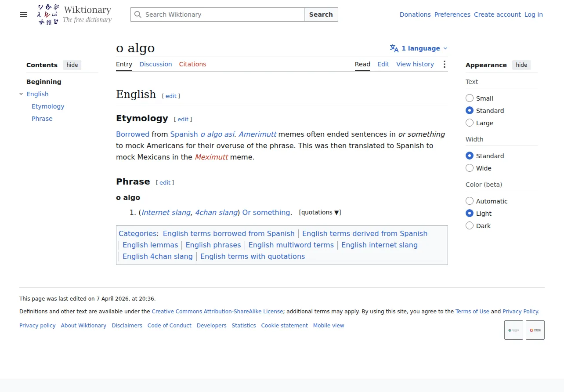
Task: Open the Edit tab
Action: (383, 64)
